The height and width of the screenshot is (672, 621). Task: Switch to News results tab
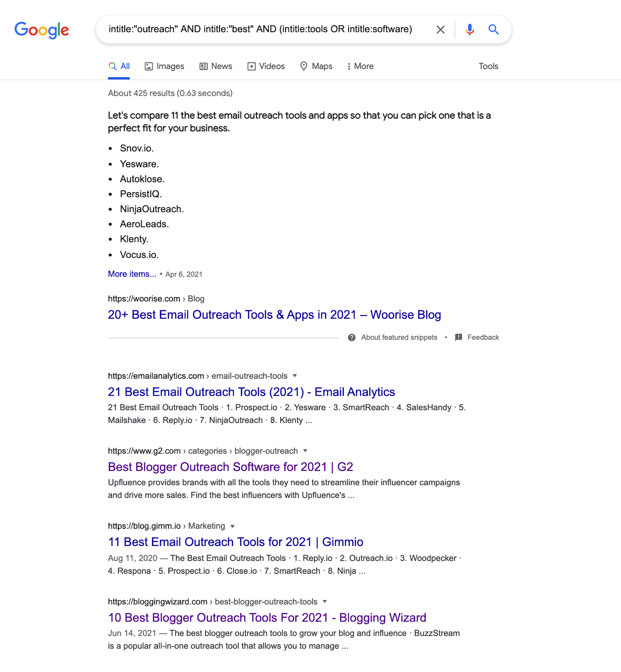coord(216,66)
